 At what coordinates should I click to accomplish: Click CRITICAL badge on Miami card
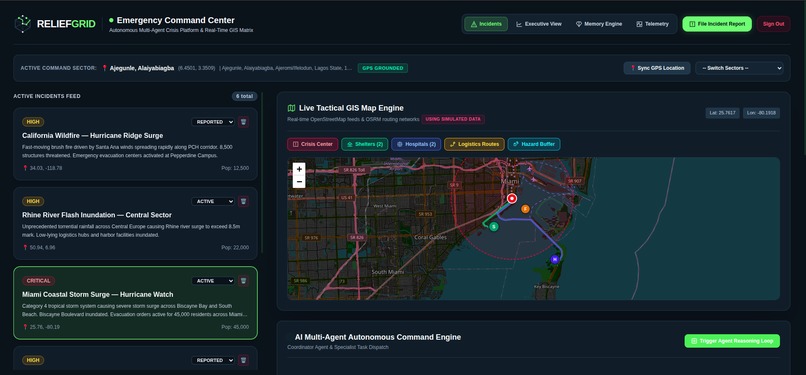[x=39, y=281]
